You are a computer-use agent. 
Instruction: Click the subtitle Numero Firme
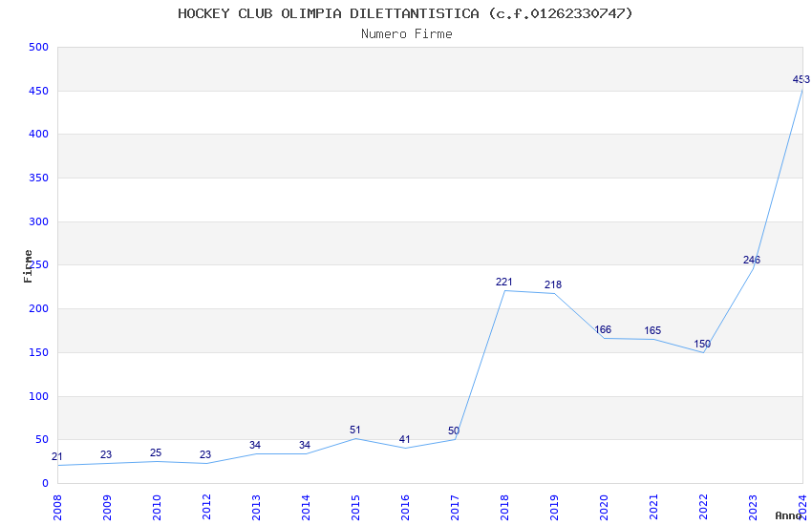coord(407,34)
